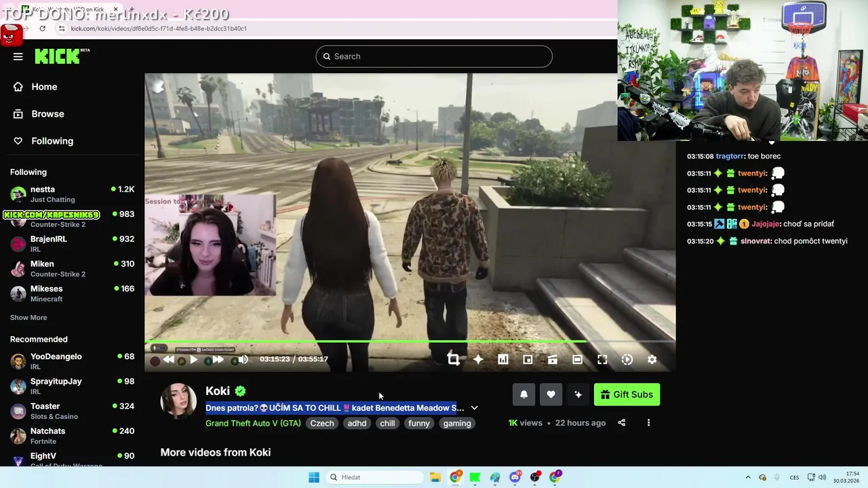Viewport: 868px width, 488px height.
Task: Open Grand Theft Auto V category
Action: [253, 423]
